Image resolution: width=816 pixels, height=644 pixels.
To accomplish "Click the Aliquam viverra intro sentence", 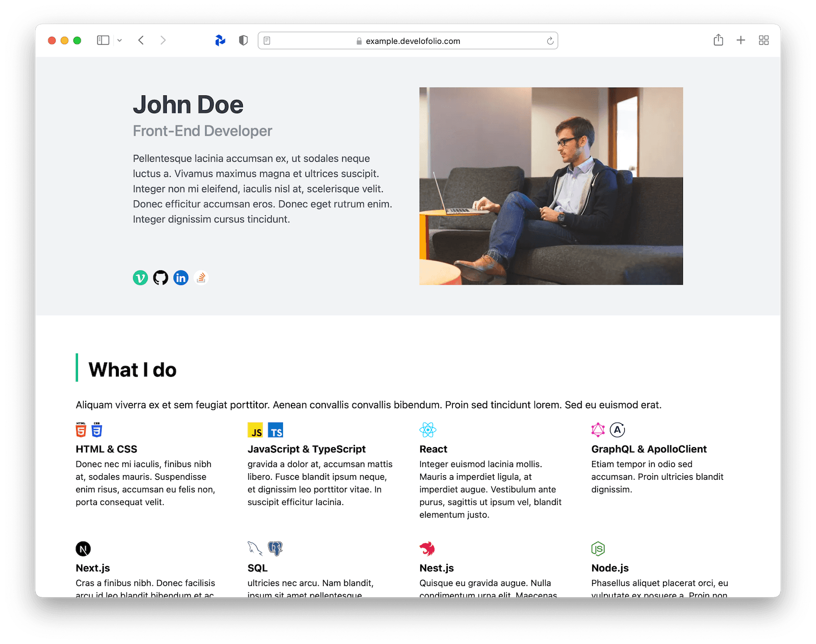I will (368, 405).
